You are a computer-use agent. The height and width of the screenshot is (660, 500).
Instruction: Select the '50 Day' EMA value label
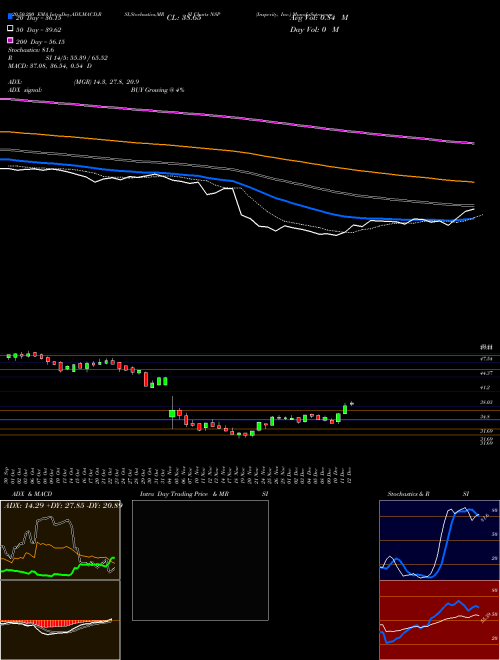tap(39, 30)
